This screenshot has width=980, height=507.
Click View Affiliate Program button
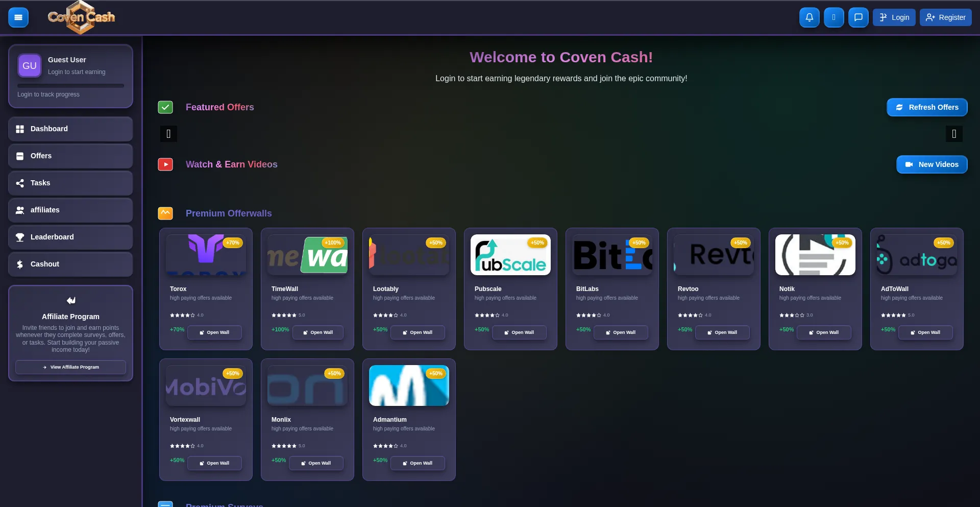pos(70,367)
